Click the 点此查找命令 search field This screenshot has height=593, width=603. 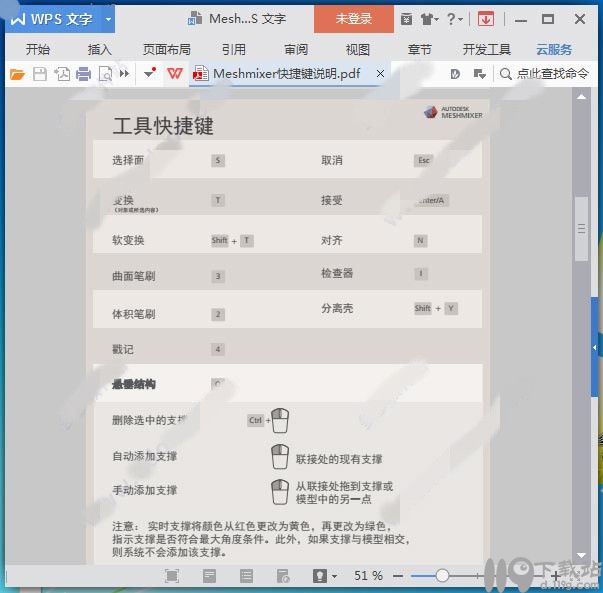(x=545, y=73)
